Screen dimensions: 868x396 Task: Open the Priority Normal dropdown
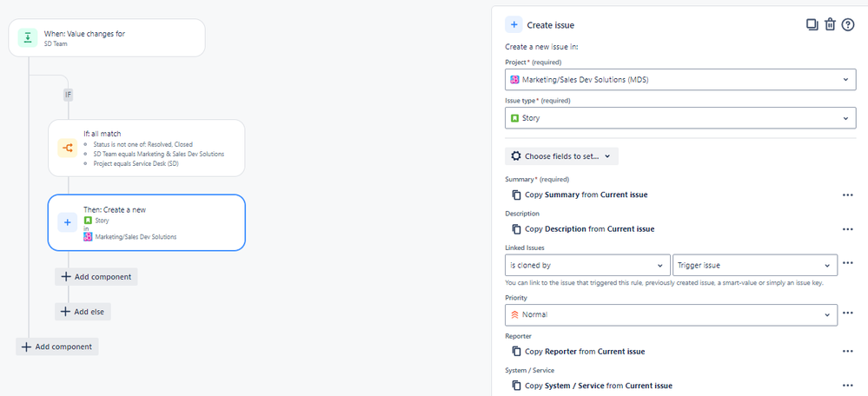(x=671, y=314)
